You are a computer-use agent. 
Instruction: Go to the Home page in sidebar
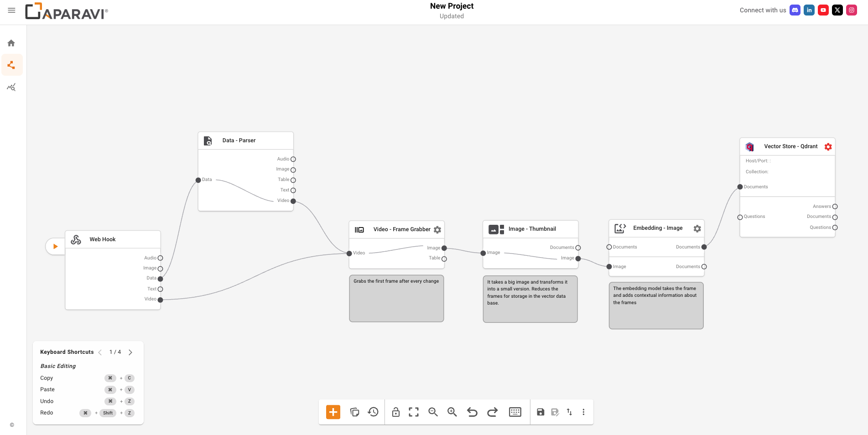point(11,43)
